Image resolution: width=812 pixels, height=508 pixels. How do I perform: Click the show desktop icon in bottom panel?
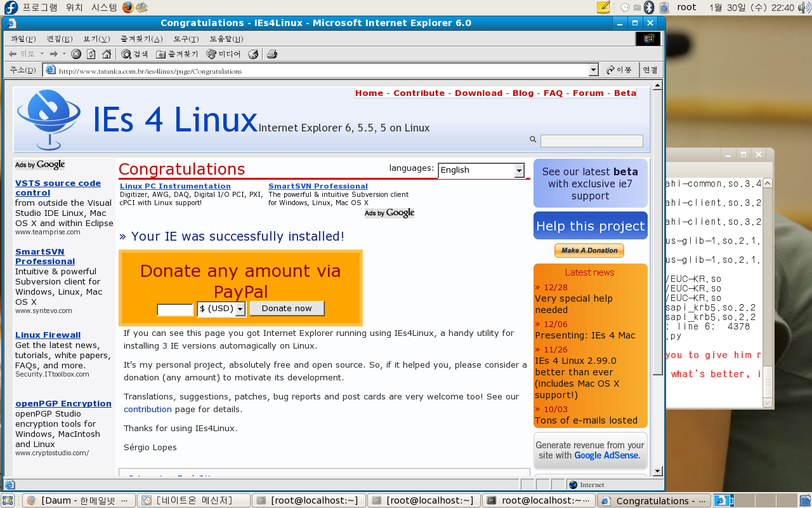click(8, 500)
